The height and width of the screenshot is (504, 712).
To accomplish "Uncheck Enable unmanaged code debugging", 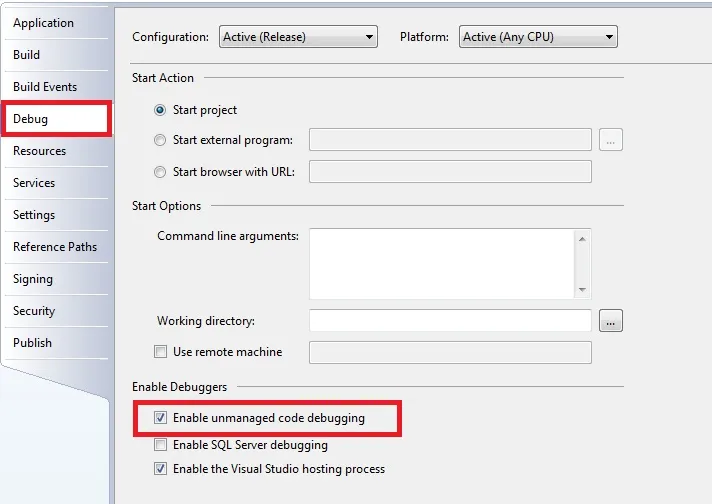I will point(161,418).
